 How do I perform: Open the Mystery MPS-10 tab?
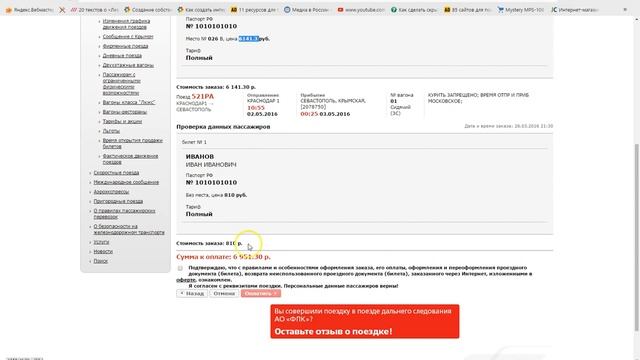pyautogui.click(x=521, y=9)
